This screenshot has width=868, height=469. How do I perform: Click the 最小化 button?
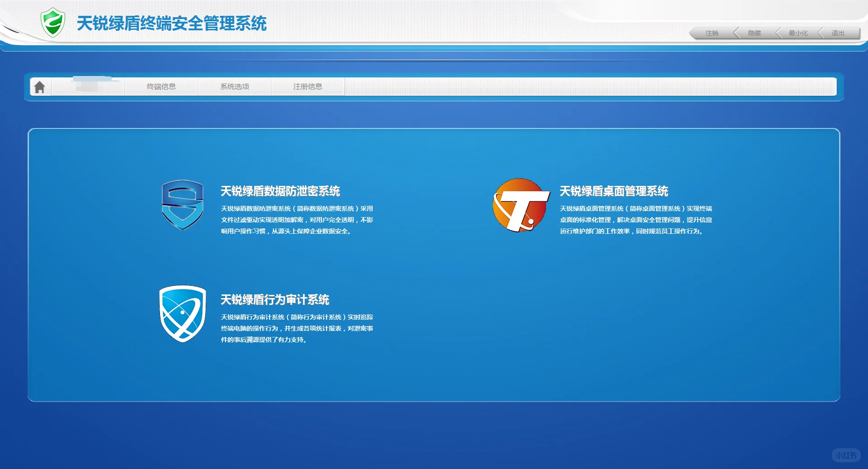click(x=798, y=33)
